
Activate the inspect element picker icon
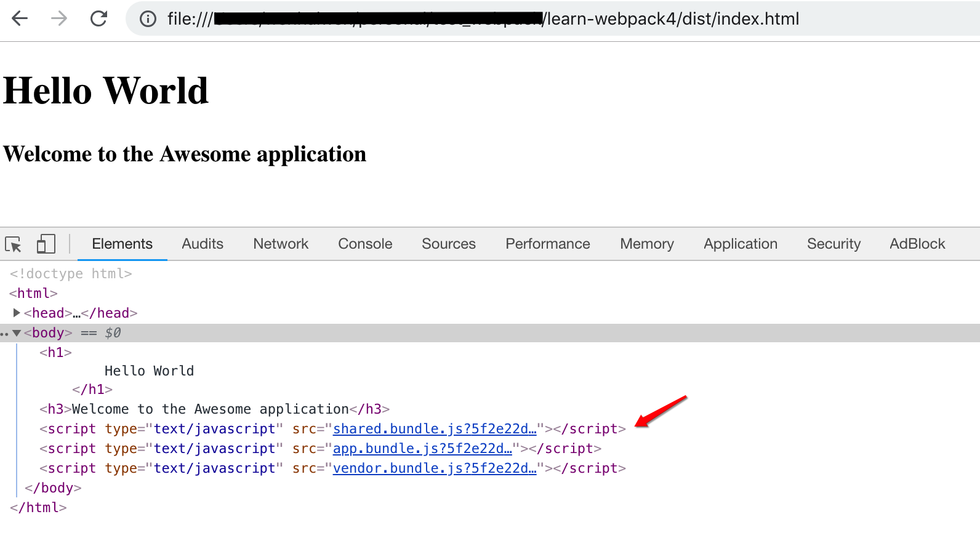click(14, 244)
